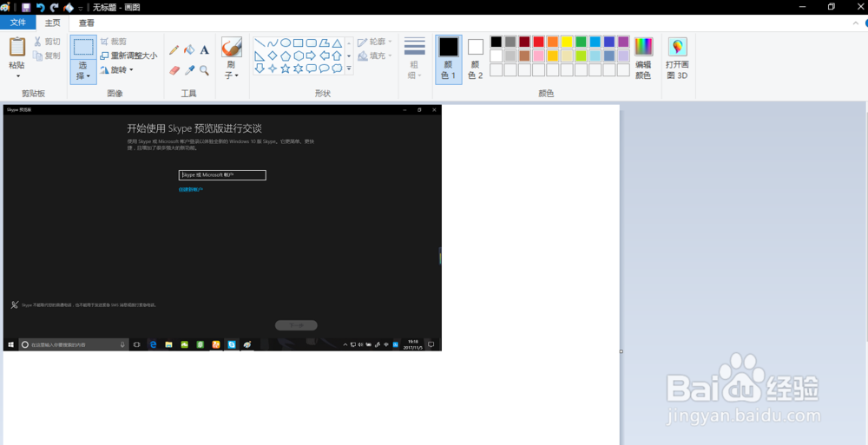Select the Eraser tool
Viewport: 868px width, 445px height.
[174, 70]
